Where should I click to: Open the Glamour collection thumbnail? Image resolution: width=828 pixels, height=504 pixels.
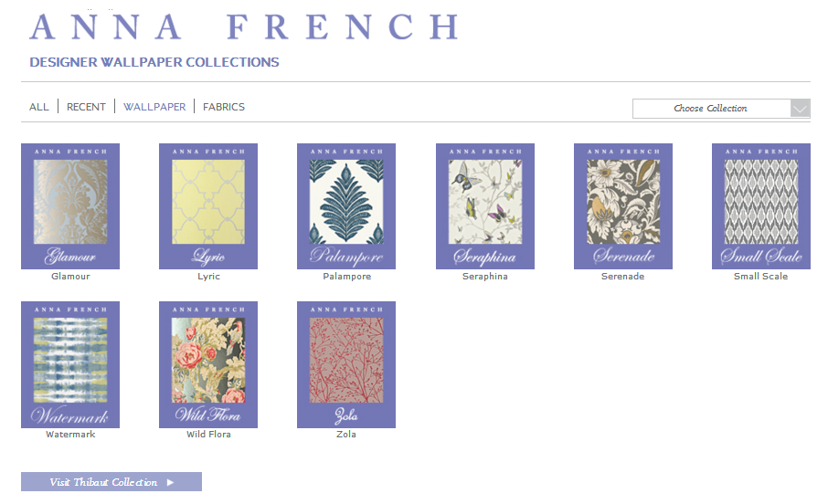70,205
